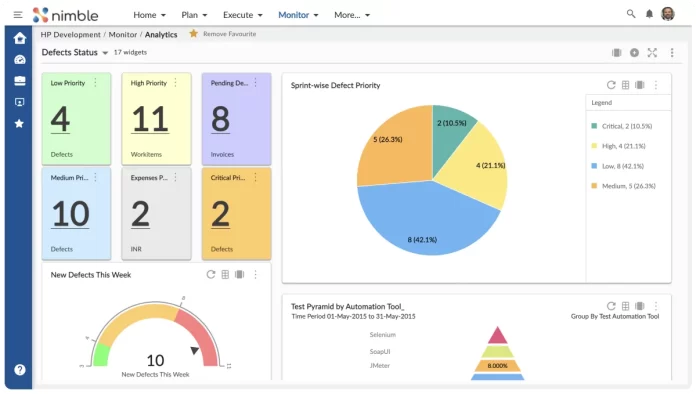
Task: Open the search magnifier icon
Action: (x=631, y=14)
